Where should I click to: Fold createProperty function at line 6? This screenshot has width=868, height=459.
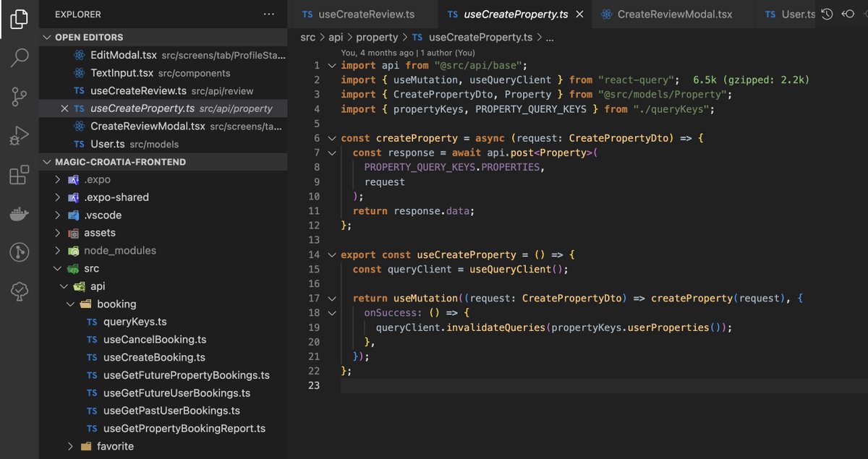pos(332,138)
